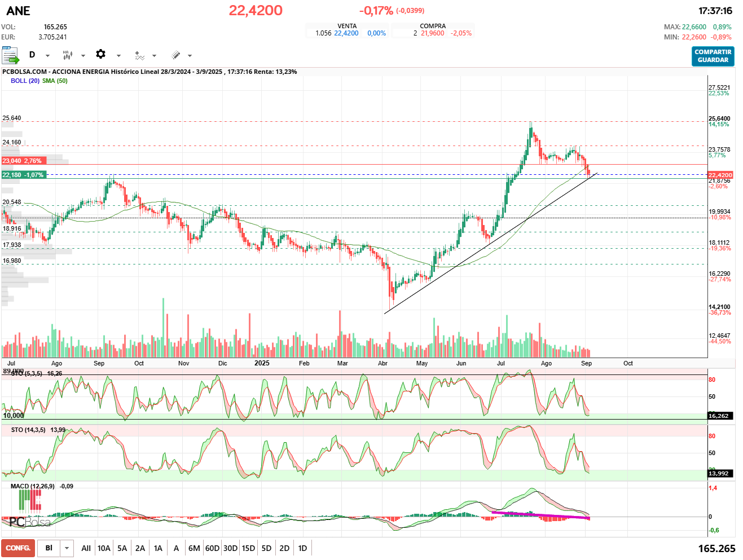
Task: Click the 25,640 resistance level label
Action: [12, 118]
